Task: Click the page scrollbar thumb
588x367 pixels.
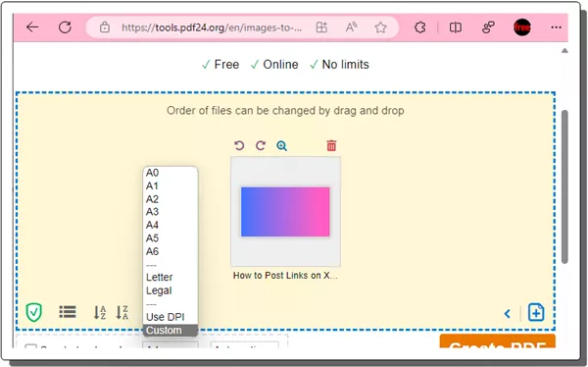Action: click(564, 186)
